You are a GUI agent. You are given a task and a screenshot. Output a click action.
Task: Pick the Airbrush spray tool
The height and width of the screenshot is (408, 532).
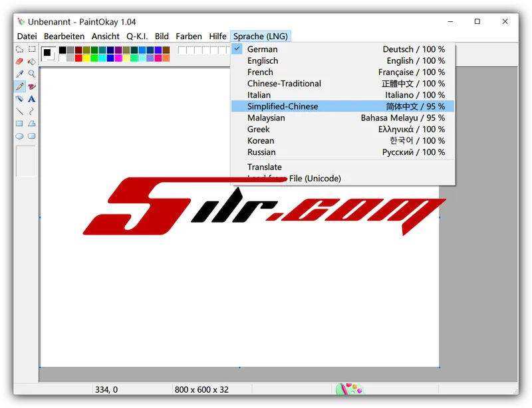(x=20, y=99)
